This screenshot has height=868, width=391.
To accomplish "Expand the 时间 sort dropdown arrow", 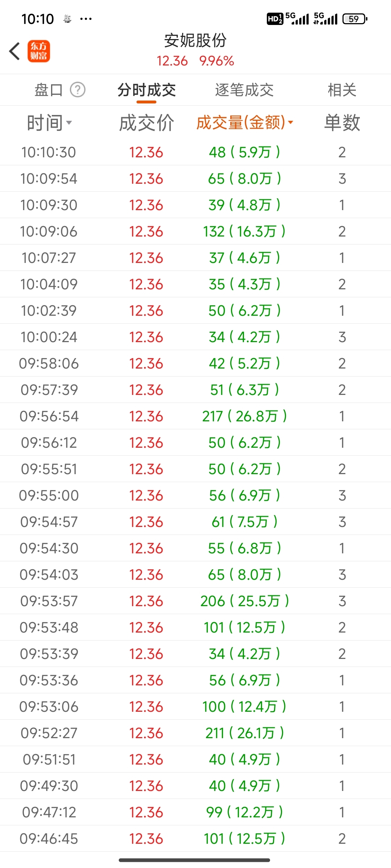I will (69, 123).
